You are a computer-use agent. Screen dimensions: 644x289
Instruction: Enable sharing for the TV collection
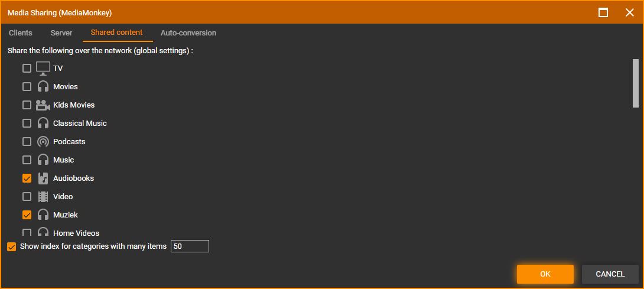(27, 68)
